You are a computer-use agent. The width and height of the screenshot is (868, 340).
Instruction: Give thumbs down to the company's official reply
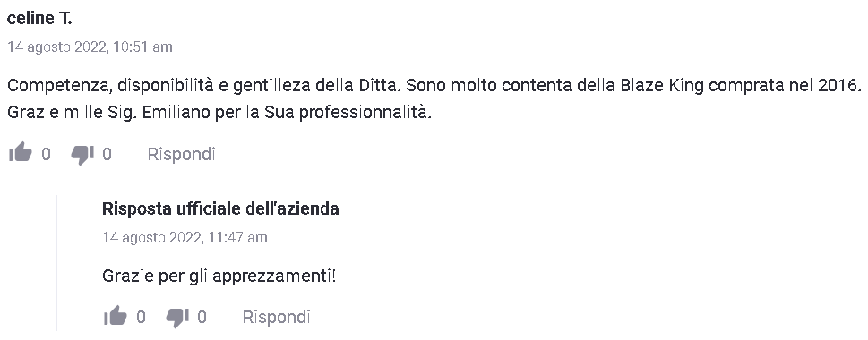177,318
